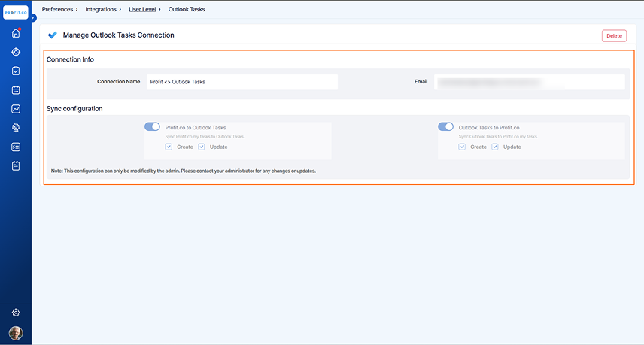Click the Sync configuration heading
Screen dimensions: 644x345
coord(74,109)
